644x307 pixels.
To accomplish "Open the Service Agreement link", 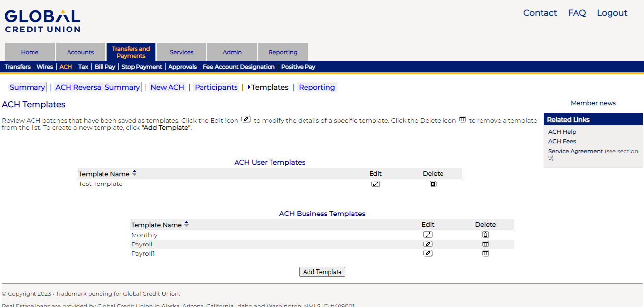I will tap(576, 151).
